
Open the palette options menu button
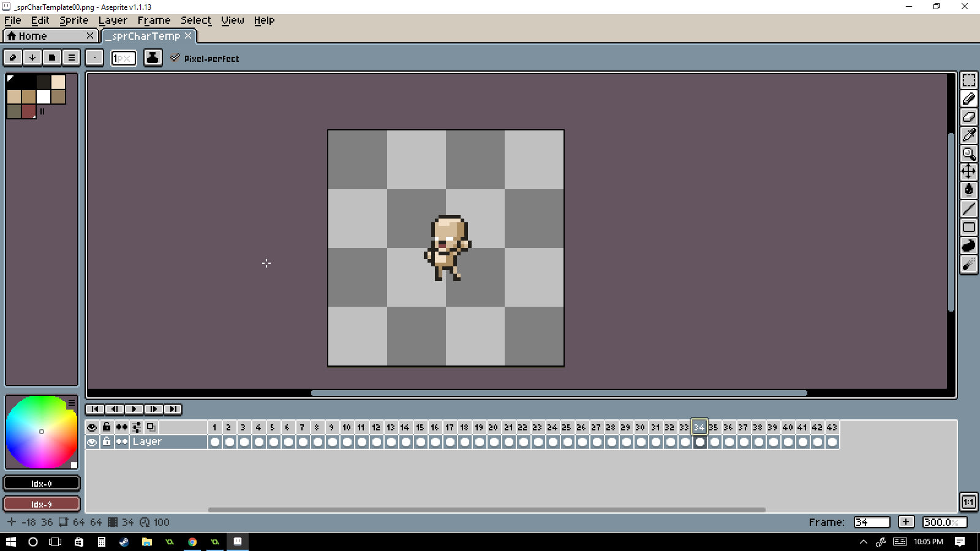point(72,58)
